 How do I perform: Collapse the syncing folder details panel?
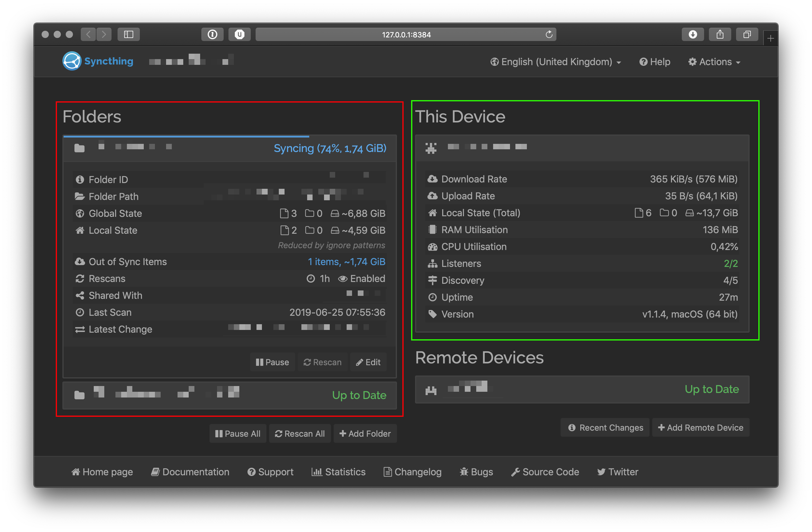click(228, 148)
